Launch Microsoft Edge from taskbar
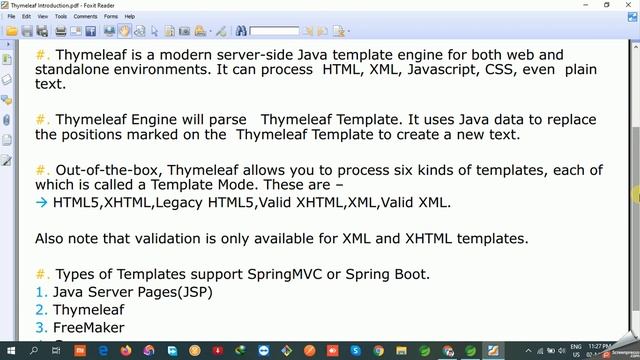The height and width of the screenshot is (360, 640). tap(103, 351)
